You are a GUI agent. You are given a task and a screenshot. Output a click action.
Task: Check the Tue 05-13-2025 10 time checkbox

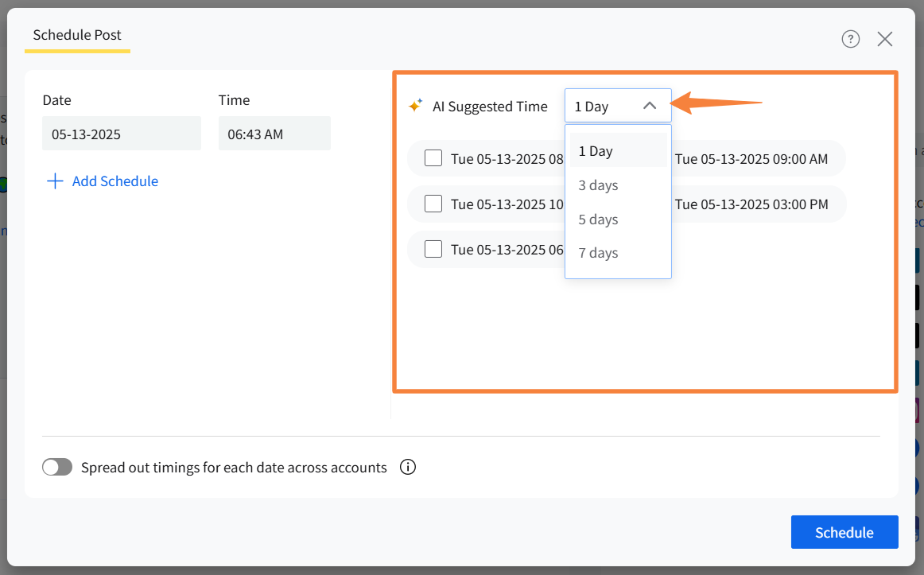(433, 204)
